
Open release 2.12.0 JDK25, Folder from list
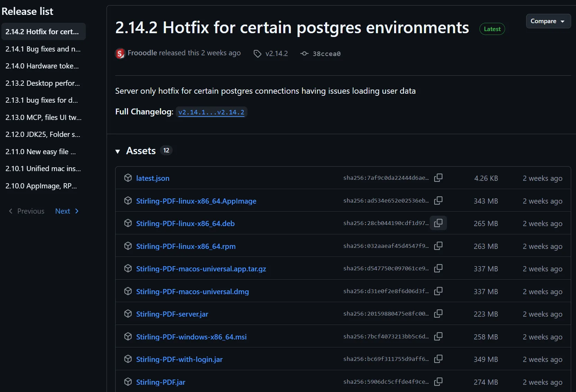pyautogui.click(x=44, y=134)
